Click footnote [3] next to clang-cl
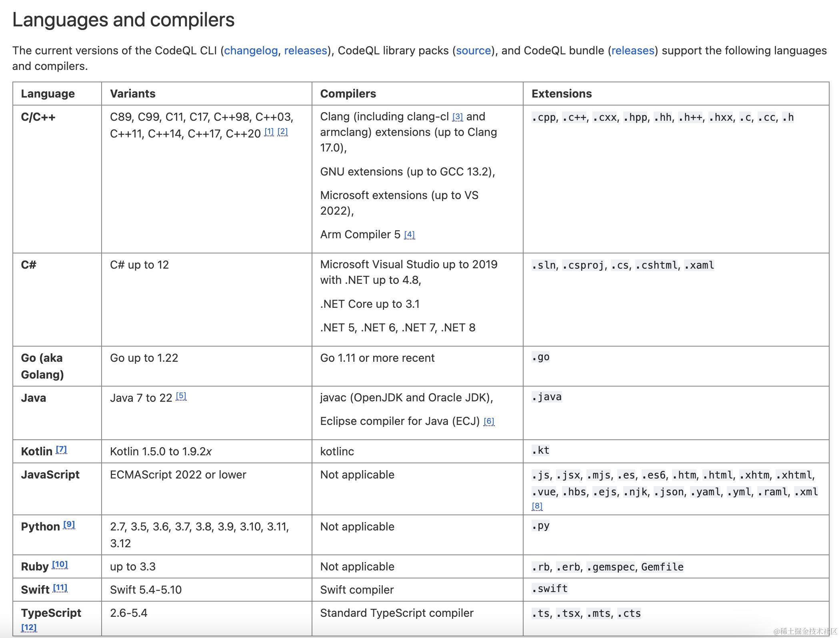Screen dimensions: 840x638 pos(458,117)
